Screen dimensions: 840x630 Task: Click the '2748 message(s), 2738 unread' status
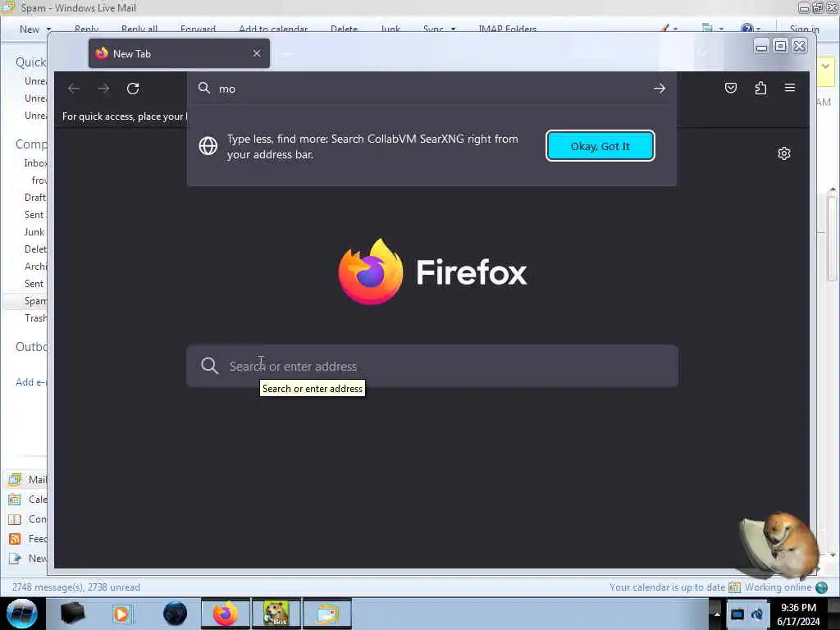tap(76, 587)
